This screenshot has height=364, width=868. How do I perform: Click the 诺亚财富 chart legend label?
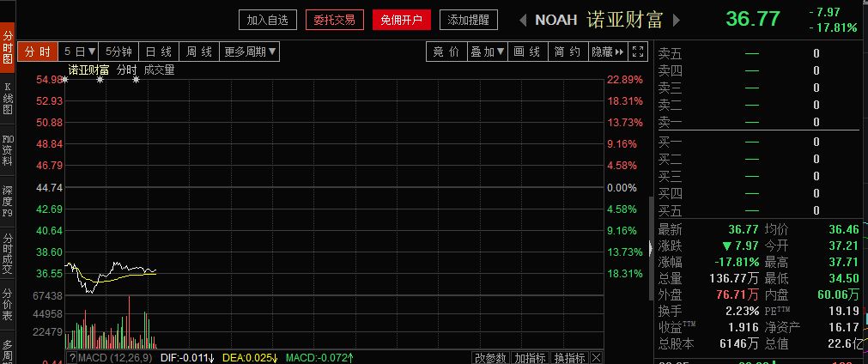pos(88,70)
